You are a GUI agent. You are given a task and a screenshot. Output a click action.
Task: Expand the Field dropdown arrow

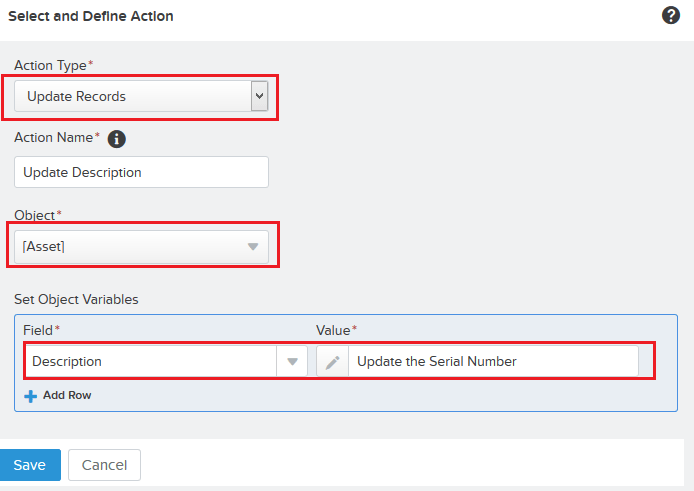[292, 362]
